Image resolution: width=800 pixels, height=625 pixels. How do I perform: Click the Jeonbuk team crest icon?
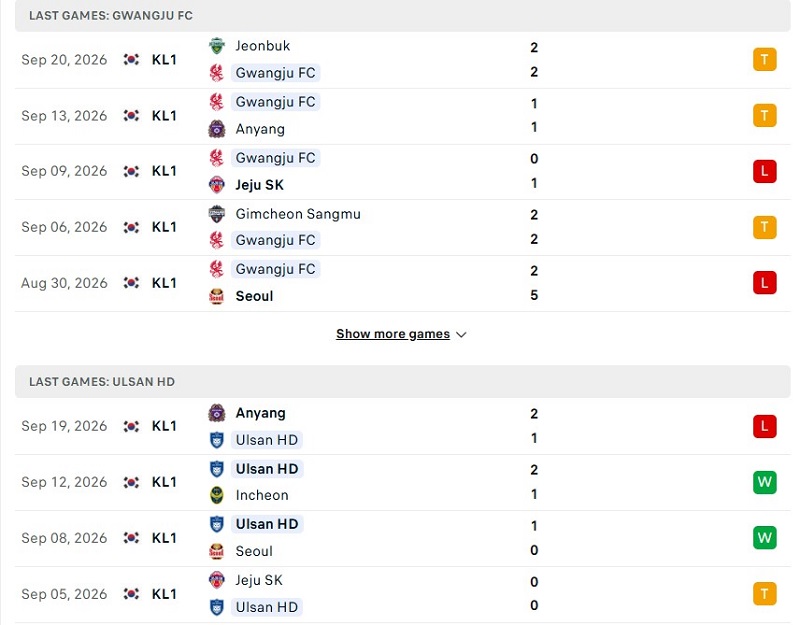pos(217,46)
